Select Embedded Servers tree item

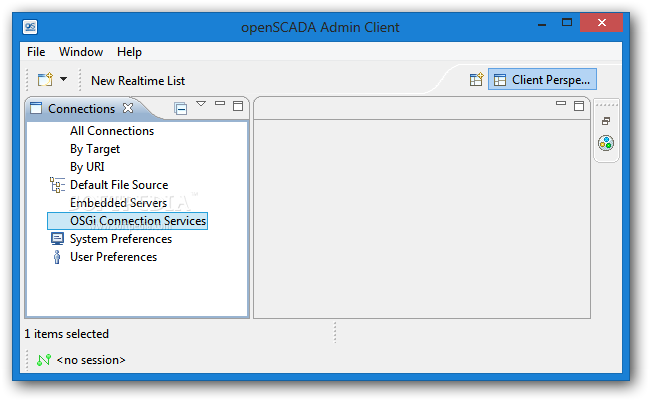119,203
